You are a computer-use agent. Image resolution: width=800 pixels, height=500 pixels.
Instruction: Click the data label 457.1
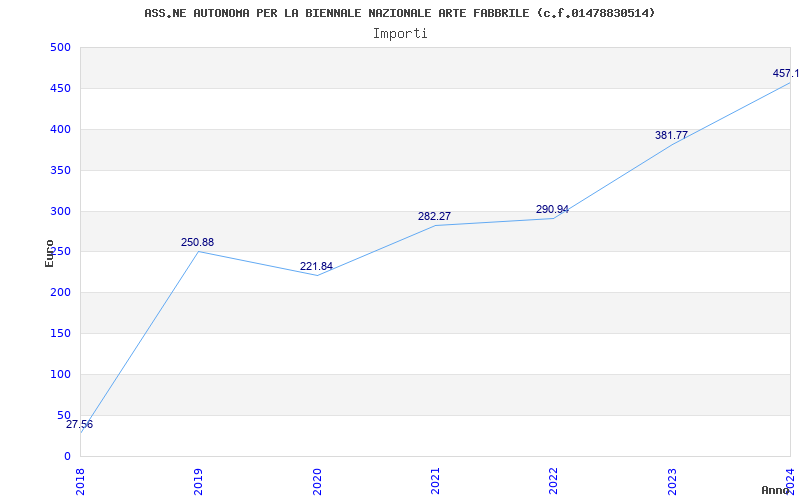pos(786,73)
